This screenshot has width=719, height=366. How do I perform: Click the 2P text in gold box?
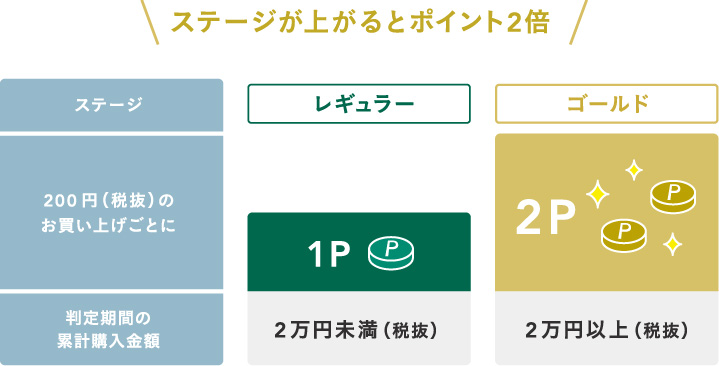pyautogui.click(x=546, y=218)
